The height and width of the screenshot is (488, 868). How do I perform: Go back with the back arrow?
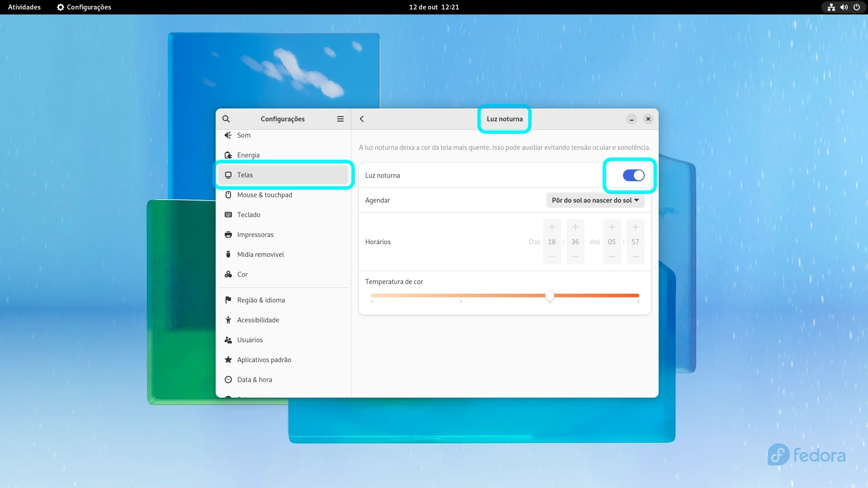[362, 119]
